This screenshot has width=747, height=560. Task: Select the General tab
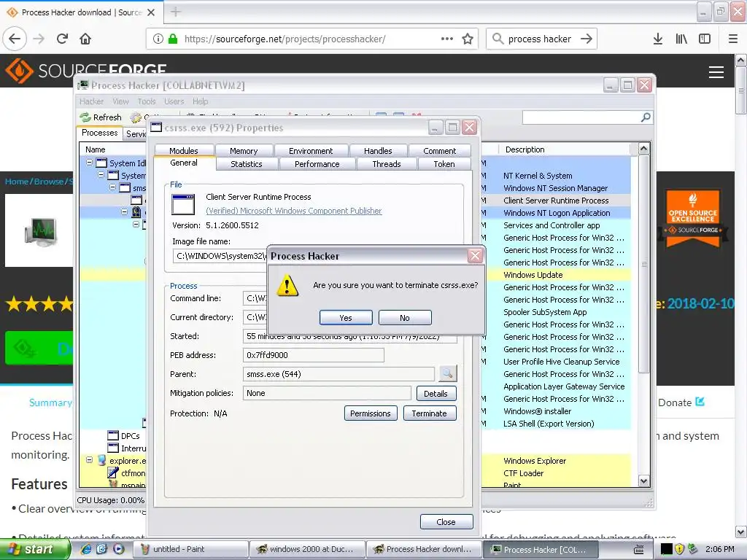click(x=183, y=163)
